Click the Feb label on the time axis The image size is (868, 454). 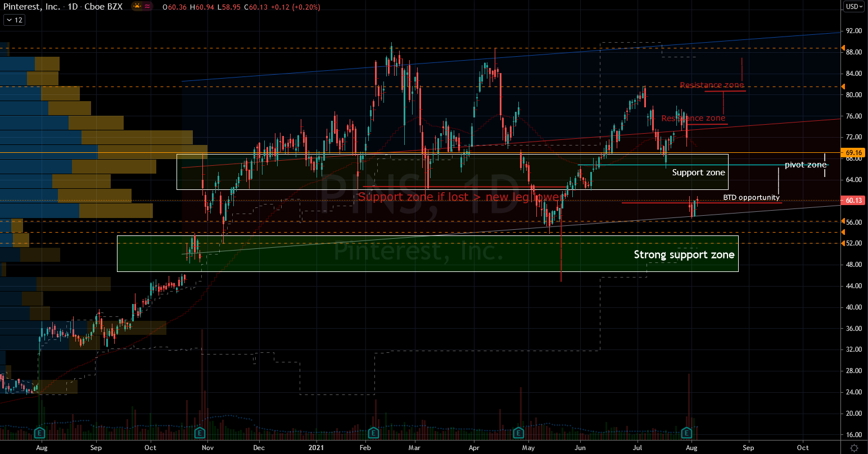click(365, 448)
